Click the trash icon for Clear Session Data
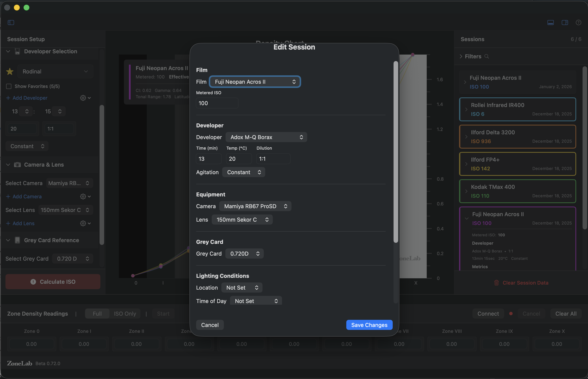This screenshot has height=379, width=588. tap(496, 282)
